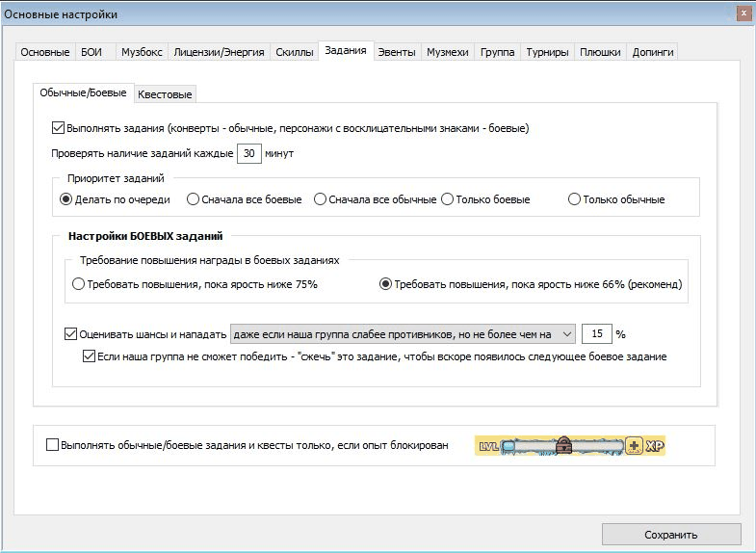Open the group strength condition dropdown

coord(403,334)
